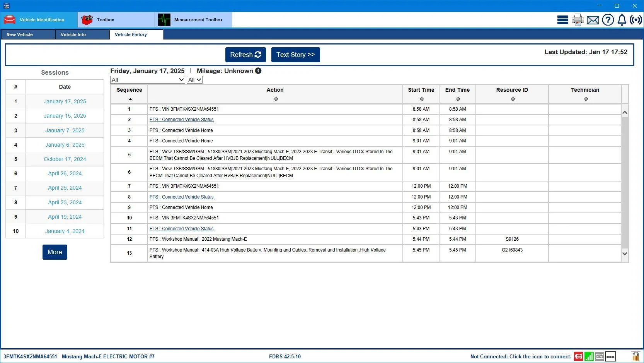
Task: Select session April 25, 2024
Action: (65, 188)
